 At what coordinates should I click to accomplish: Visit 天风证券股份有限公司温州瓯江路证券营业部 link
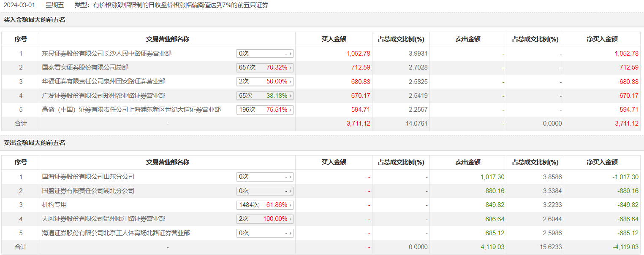pyautogui.click(x=104, y=219)
